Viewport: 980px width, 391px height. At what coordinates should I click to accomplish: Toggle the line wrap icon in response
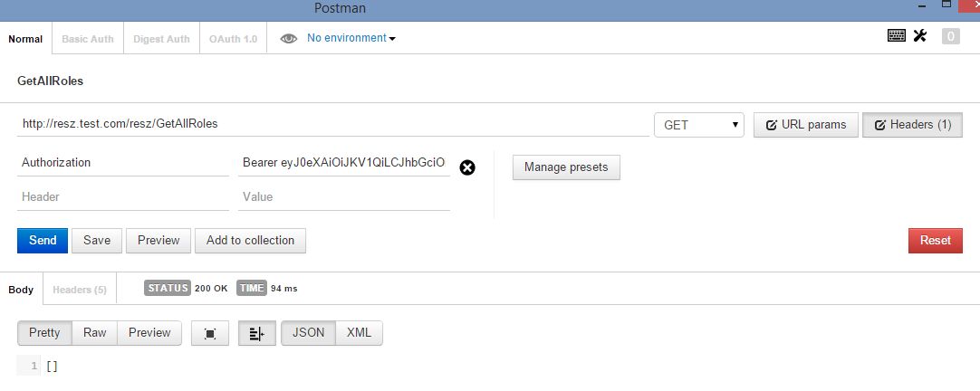tap(256, 333)
